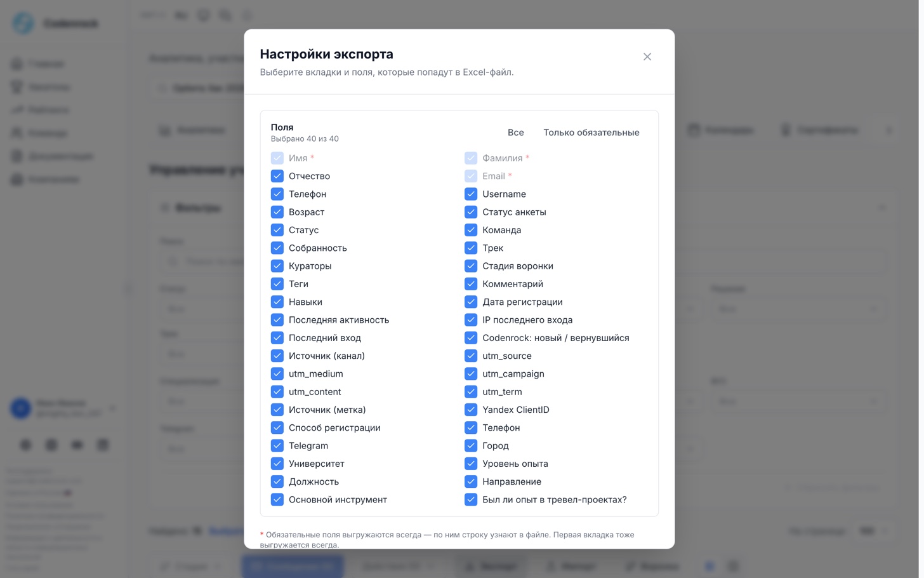Image resolution: width=924 pixels, height=578 pixels.
Task: Uncheck the Направление field
Action: [x=471, y=482]
